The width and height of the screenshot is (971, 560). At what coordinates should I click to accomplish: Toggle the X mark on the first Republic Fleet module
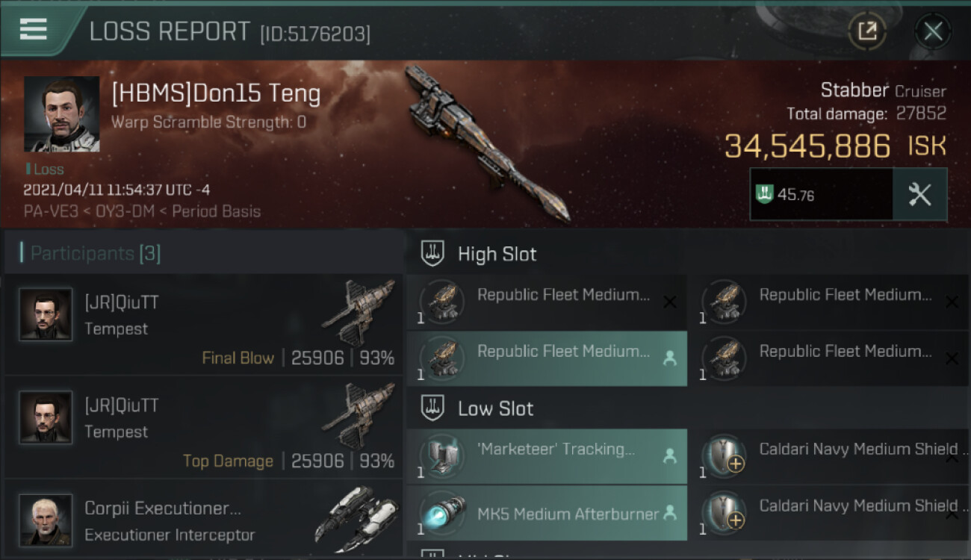click(x=670, y=302)
